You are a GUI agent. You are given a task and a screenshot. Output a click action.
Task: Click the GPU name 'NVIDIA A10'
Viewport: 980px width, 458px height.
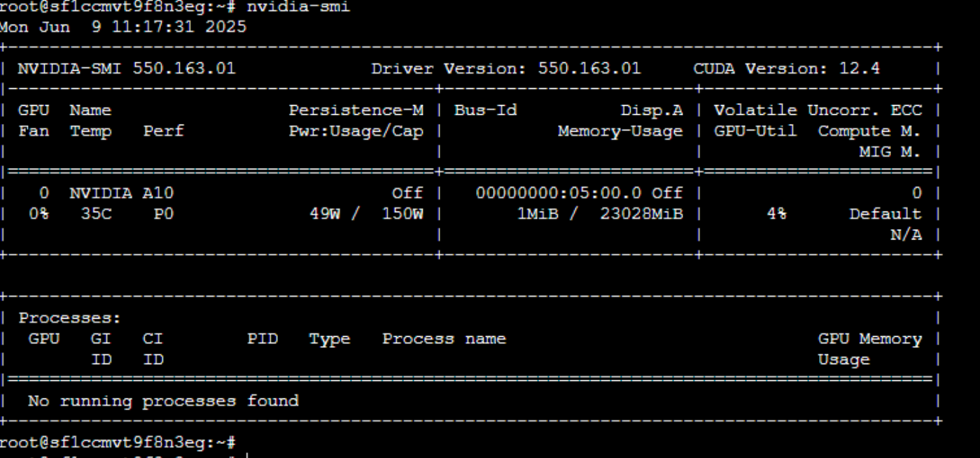click(x=121, y=193)
